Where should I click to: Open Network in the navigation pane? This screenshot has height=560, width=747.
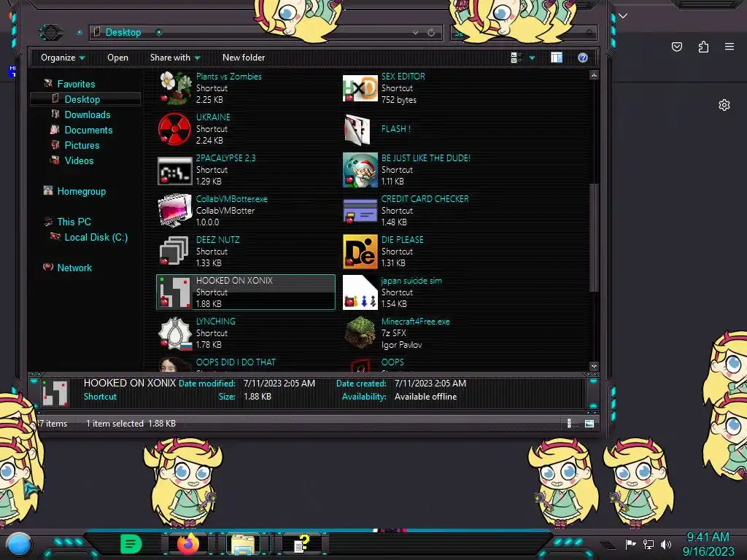click(74, 268)
